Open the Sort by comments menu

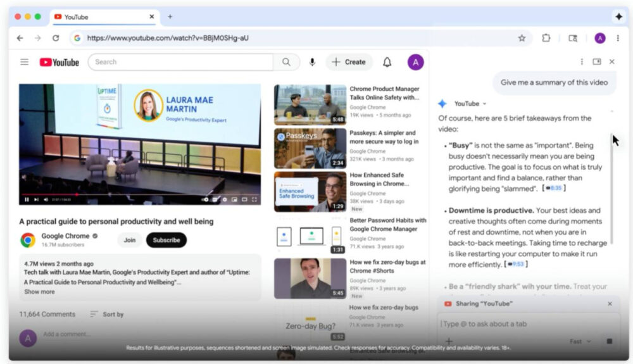point(106,314)
